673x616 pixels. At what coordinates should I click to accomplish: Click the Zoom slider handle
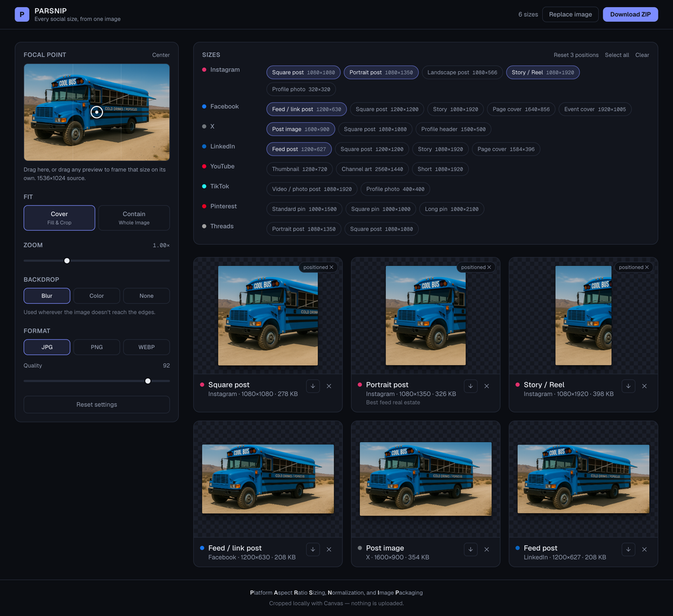(67, 260)
